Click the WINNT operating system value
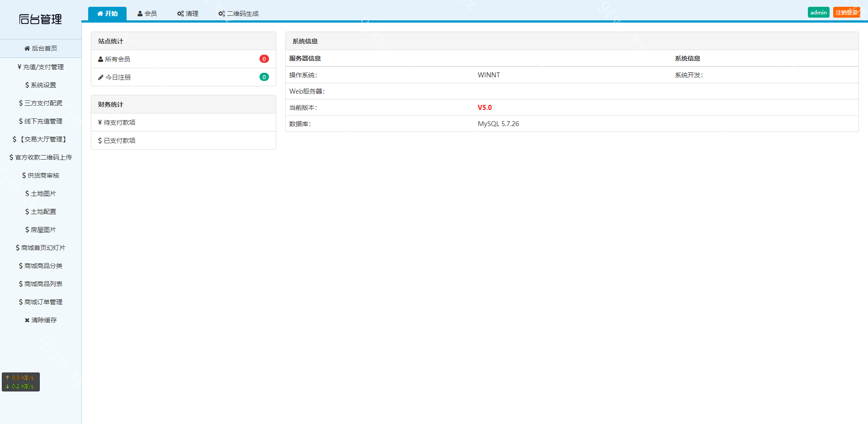The width and height of the screenshot is (868, 424). pos(489,75)
